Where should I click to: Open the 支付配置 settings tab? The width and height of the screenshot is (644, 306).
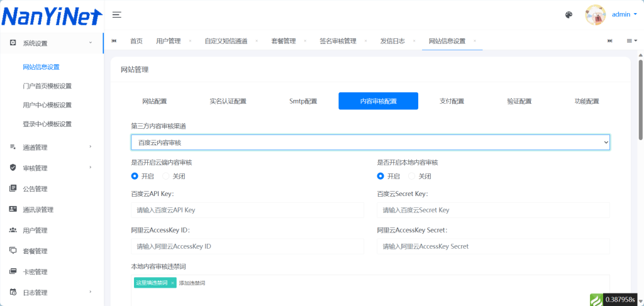point(452,101)
